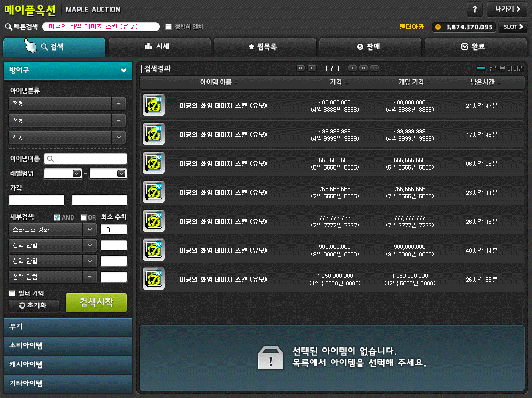Screen dimensions: 532x398
Task: Open the SLOT button
Action: coord(513,27)
